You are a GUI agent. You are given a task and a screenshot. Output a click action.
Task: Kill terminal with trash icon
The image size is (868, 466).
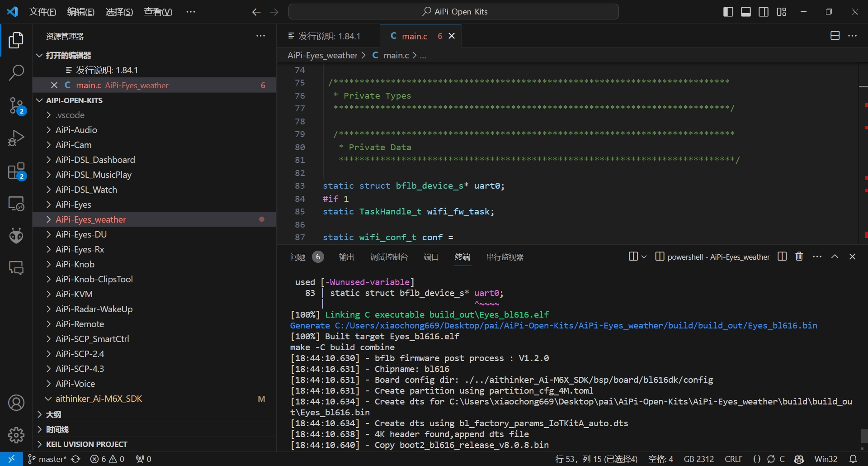pos(799,257)
